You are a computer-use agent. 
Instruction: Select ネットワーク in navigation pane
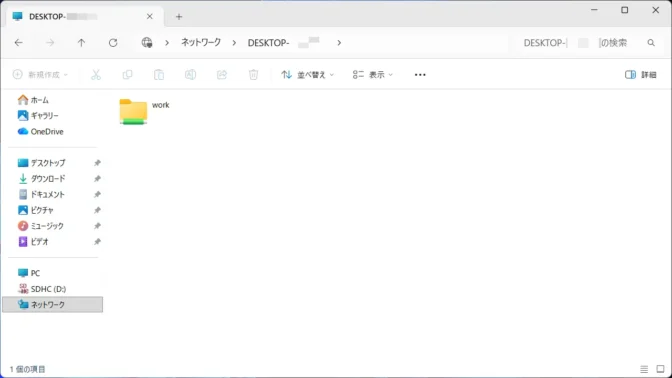(x=52, y=305)
